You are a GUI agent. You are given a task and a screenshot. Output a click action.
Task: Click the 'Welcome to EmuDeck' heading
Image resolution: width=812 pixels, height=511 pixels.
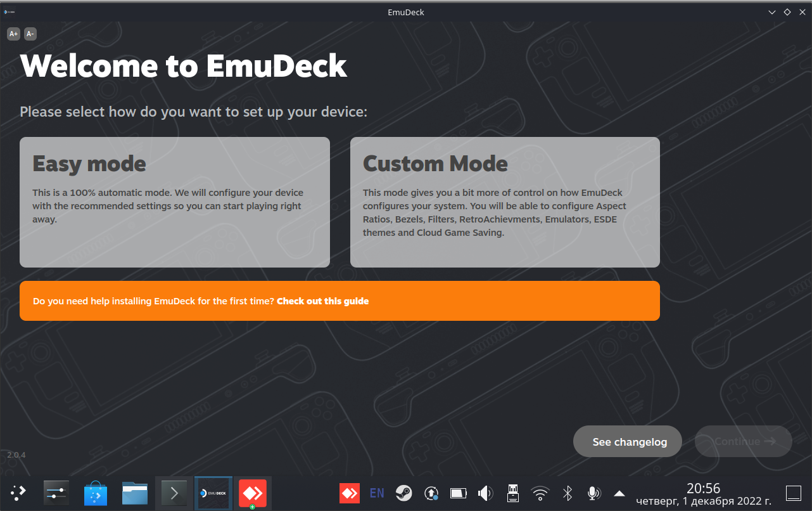[x=184, y=65]
